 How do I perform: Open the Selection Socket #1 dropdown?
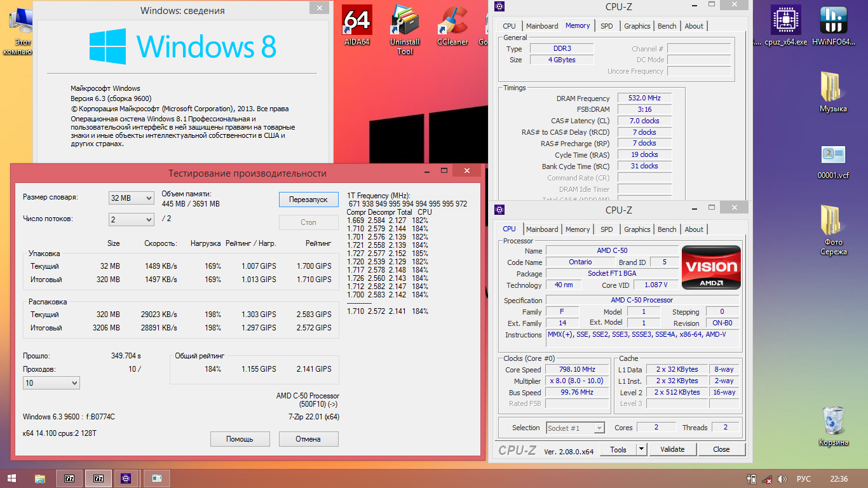[576, 428]
